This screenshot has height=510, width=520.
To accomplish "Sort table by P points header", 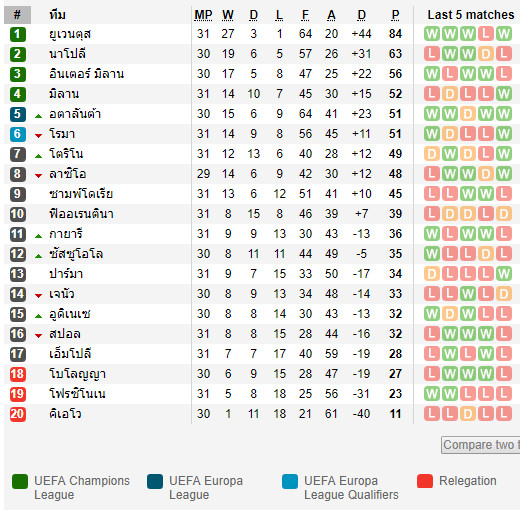I will click(x=395, y=15).
